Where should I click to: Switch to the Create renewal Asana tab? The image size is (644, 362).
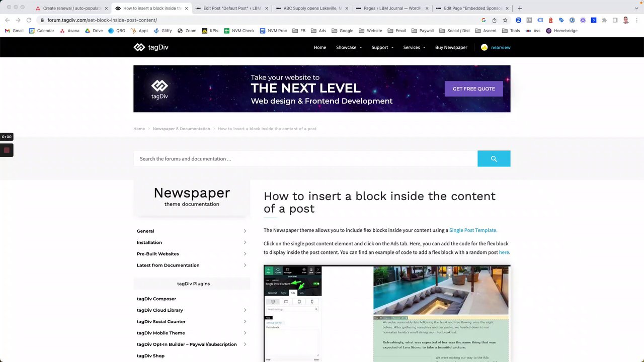click(71, 8)
